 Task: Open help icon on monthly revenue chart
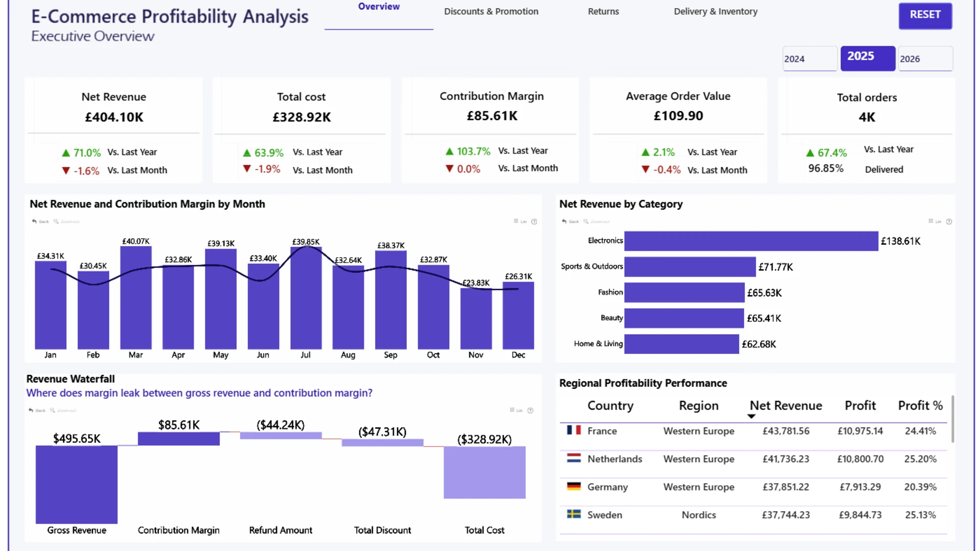pos(534,221)
